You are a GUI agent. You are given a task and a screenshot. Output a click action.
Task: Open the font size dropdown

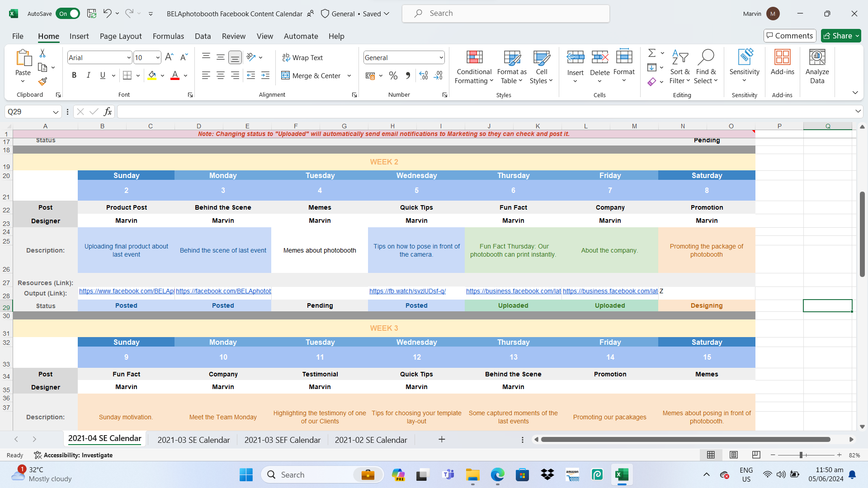pyautogui.click(x=157, y=57)
